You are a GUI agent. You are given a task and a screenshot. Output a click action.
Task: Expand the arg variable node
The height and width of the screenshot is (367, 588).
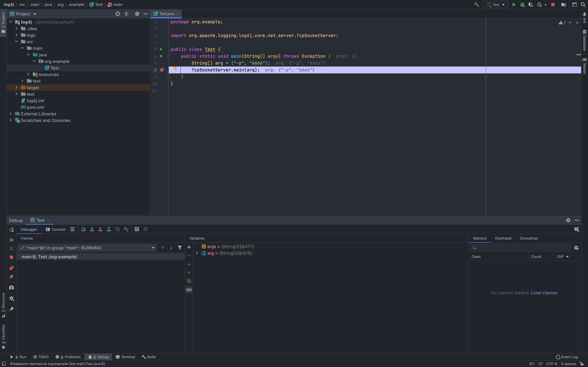coord(197,253)
